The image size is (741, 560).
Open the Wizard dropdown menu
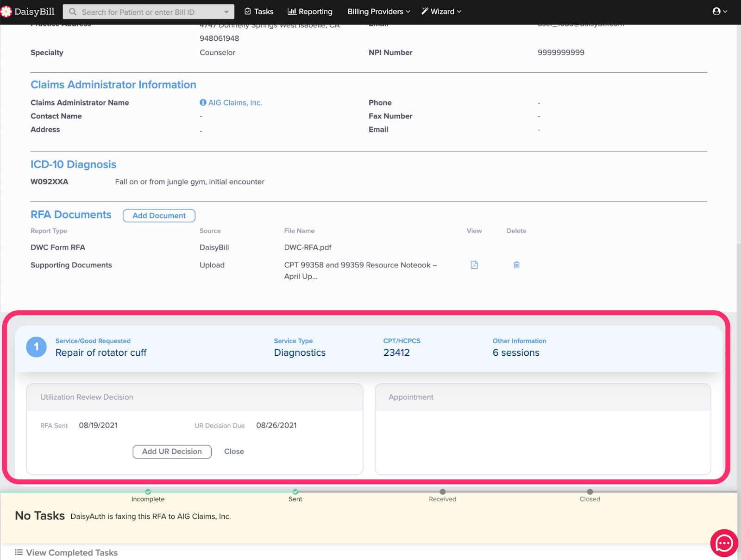click(441, 12)
